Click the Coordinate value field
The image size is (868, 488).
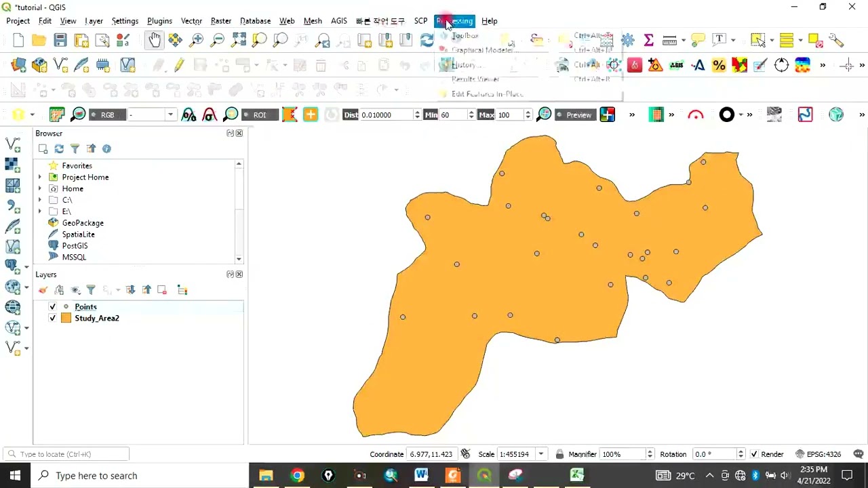coord(433,454)
